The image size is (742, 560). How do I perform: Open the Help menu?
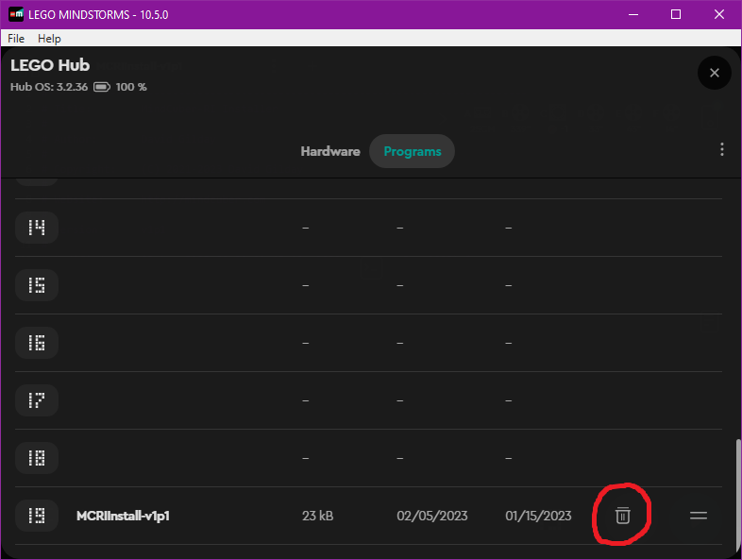click(49, 39)
